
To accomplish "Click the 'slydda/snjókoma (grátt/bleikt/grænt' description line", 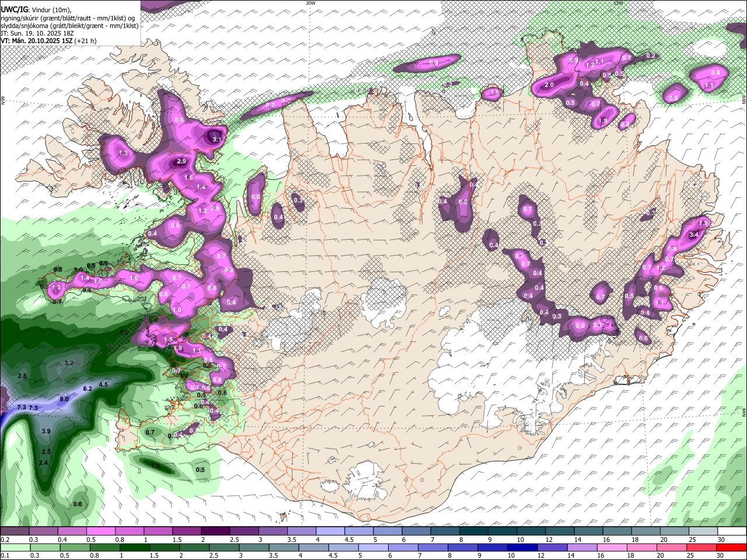I will click(x=69, y=26).
